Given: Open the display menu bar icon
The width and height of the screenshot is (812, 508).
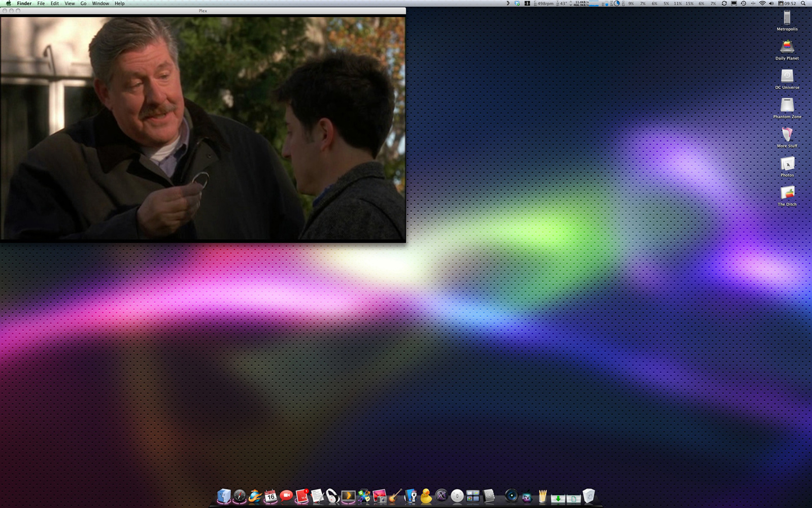Looking at the screenshot, I should [x=734, y=4].
